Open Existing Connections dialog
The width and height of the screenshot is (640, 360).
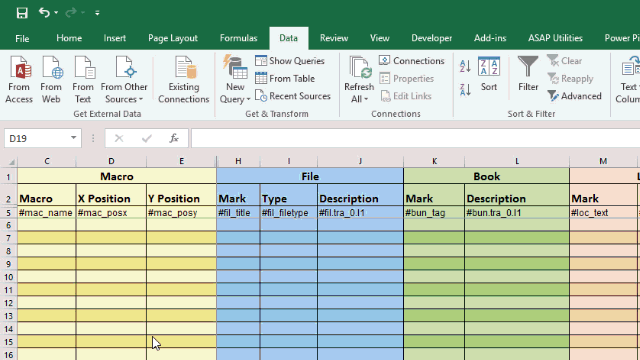pyautogui.click(x=184, y=80)
